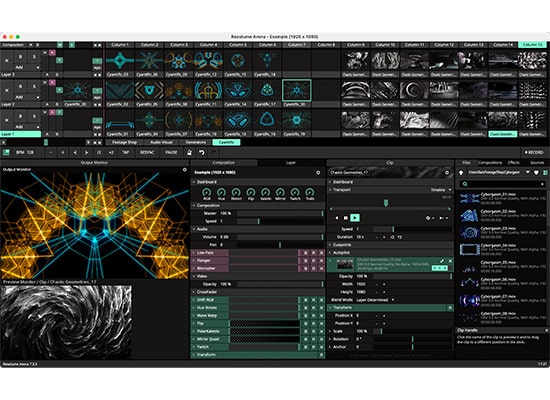Image resolution: width=550 pixels, height=400 pixels.
Task: Select Cyberjaram_01.mov in file list
Action: tap(502, 199)
